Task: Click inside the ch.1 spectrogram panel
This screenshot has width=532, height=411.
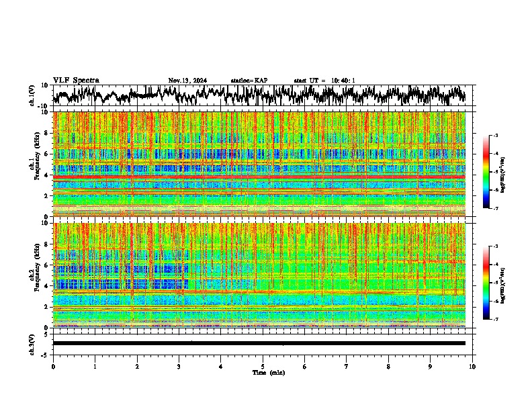Action: (x=259, y=164)
